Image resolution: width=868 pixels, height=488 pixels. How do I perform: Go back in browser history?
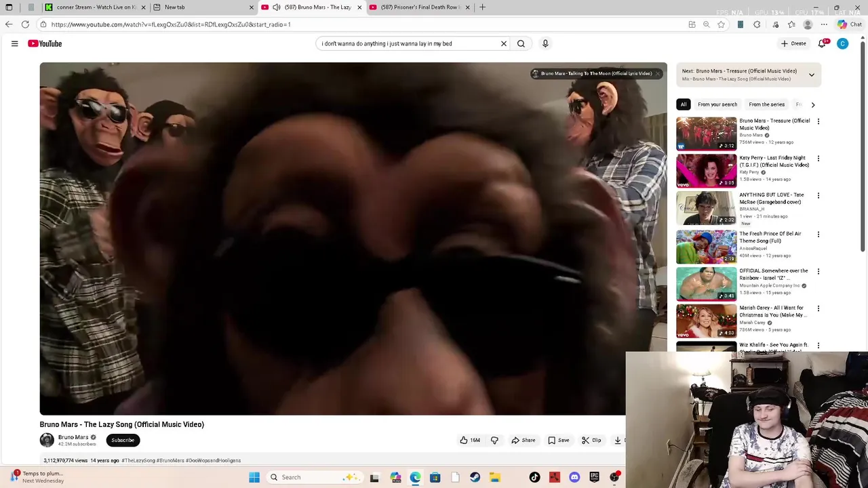click(x=8, y=24)
